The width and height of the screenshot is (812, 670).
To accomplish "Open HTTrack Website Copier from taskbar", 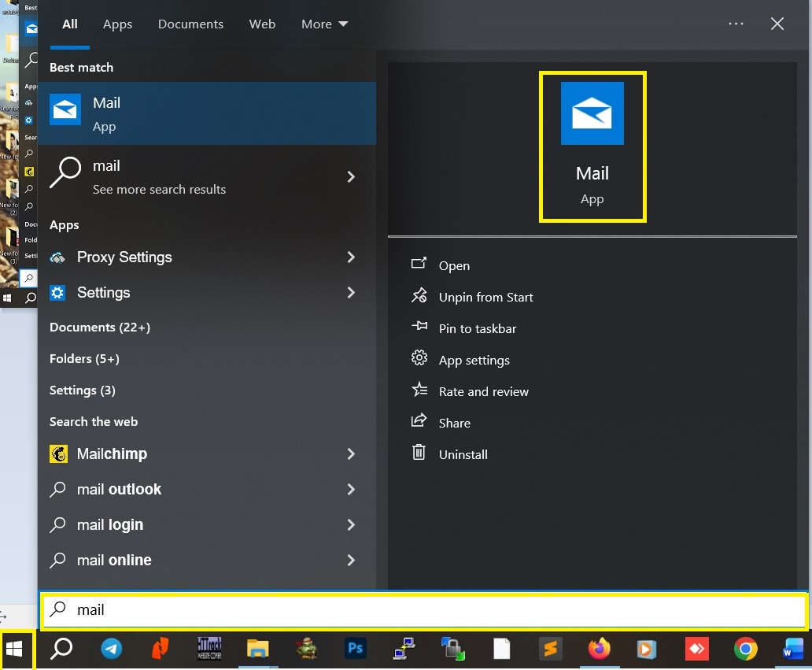I will (x=209, y=648).
